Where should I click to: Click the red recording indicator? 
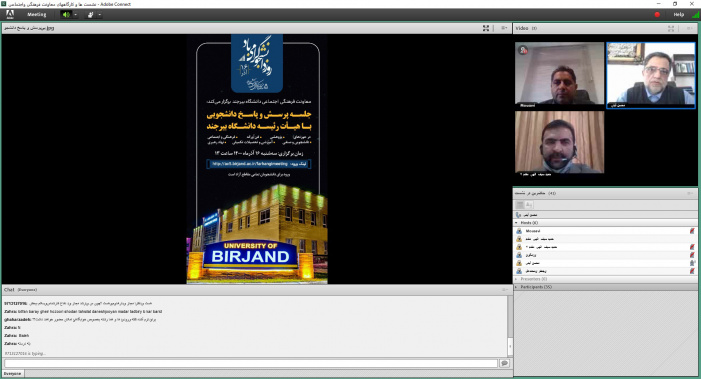point(657,15)
